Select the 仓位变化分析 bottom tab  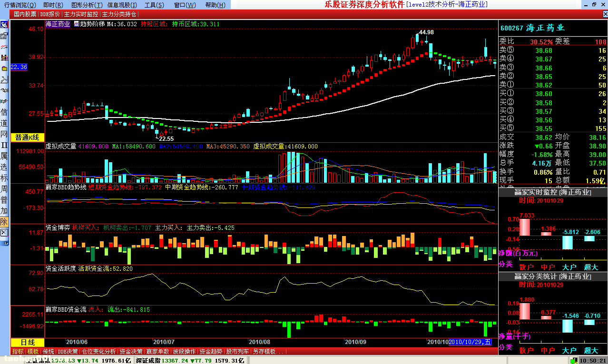[99, 352]
